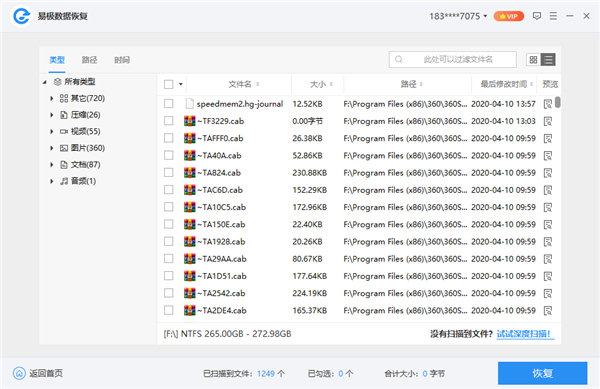Open the hamburger menu icon in title bar
The image size is (600, 389).
(x=553, y=16)
